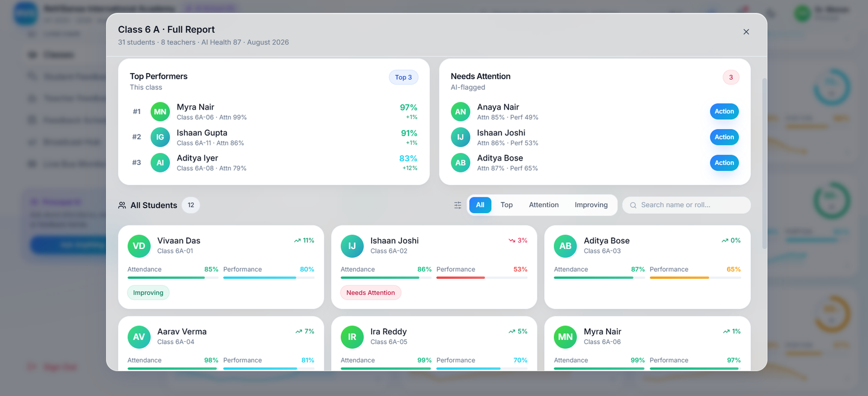
Task: Click Aditya Iyer's 83% score
Action: point(409,158)
